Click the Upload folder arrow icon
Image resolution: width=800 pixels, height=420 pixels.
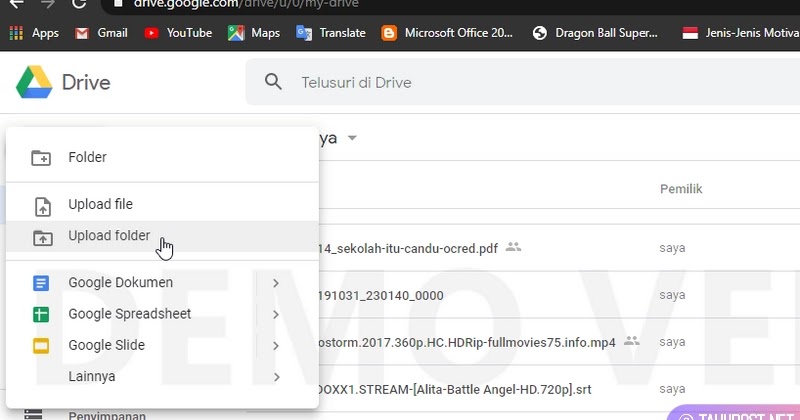click(x=42, y=238)
